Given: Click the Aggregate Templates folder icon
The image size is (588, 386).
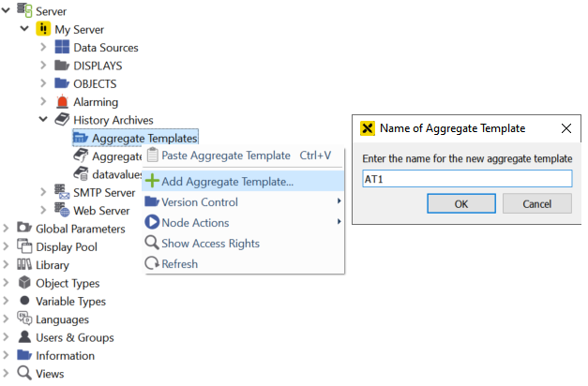Looking at the screenshot, I should pos(81,138).
